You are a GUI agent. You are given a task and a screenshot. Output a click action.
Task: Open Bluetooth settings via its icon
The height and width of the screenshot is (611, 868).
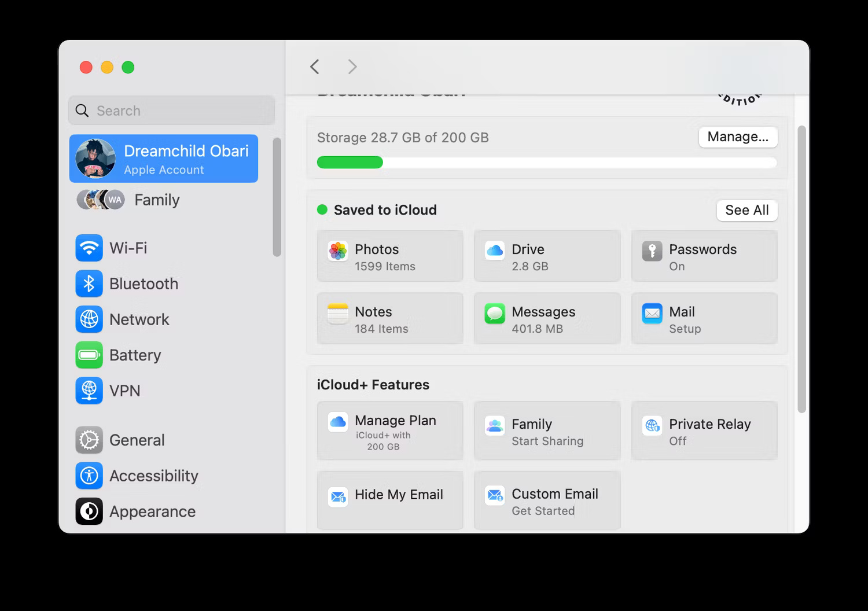coord(89,284)
